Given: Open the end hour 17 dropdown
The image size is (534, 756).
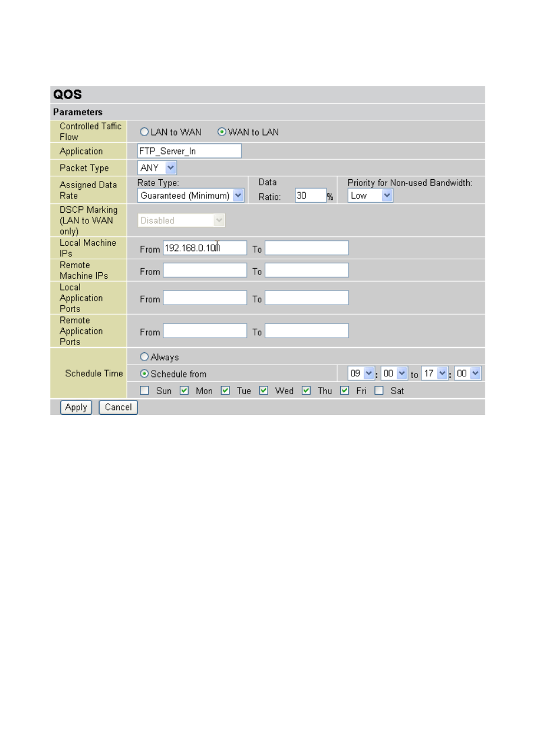Looking at the screenshot, I should coord(435,374).
